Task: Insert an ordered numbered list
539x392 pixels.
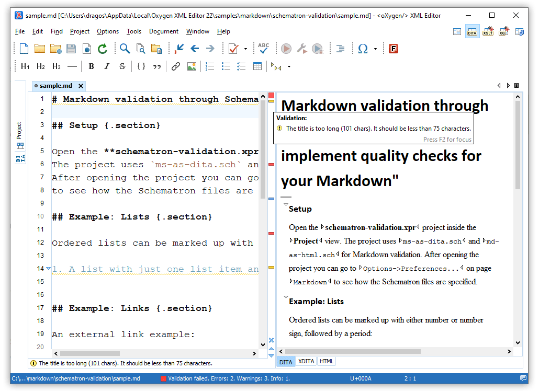Action: [x=210, y=66]
